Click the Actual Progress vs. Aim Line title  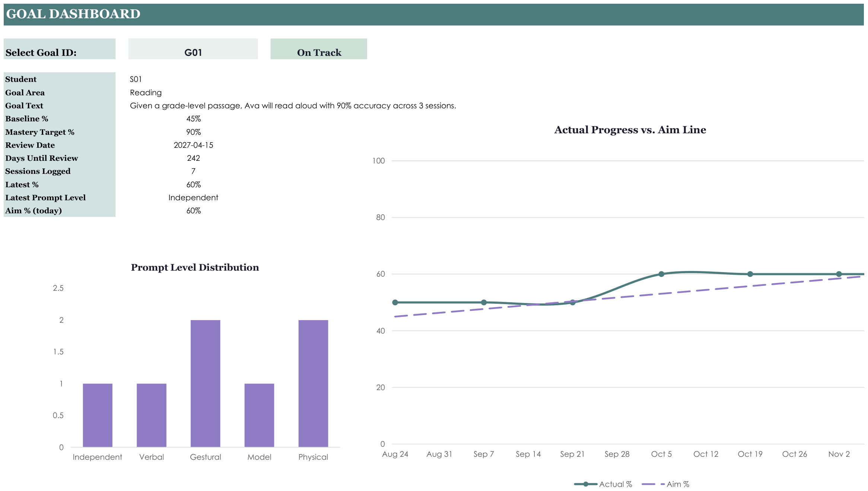coord(630,130)
